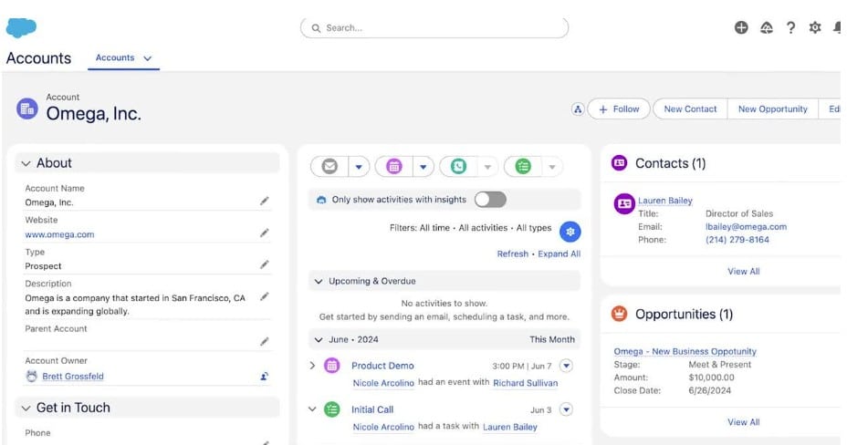Open the global create plus icon

point(741,27)
